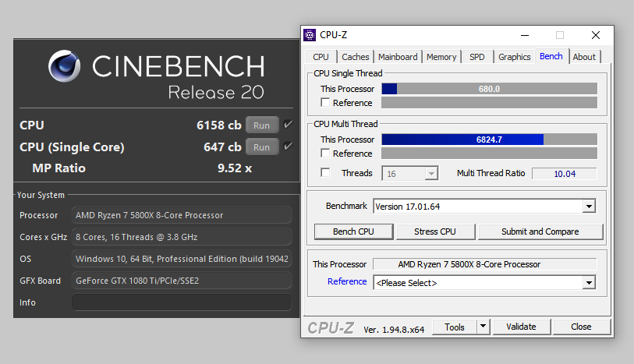This screenshot has height=364, width=634.
Task: Select the Graphics tab
Action: click(515, 57)
